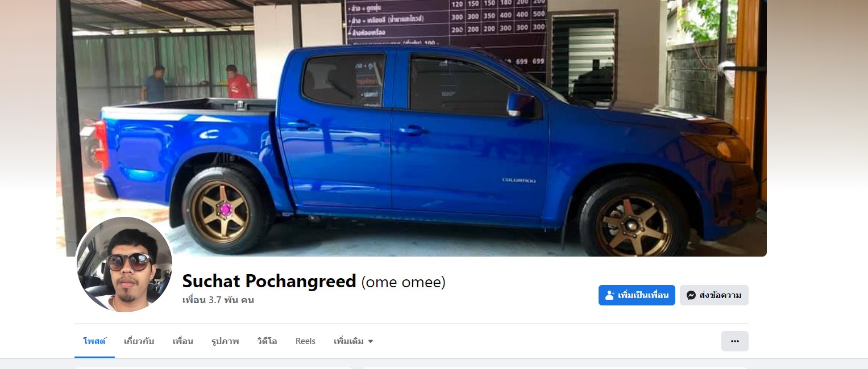The image size is (868, 369).
Task: Switch to the เกี่ยวกับ tab
Action: 139,341
